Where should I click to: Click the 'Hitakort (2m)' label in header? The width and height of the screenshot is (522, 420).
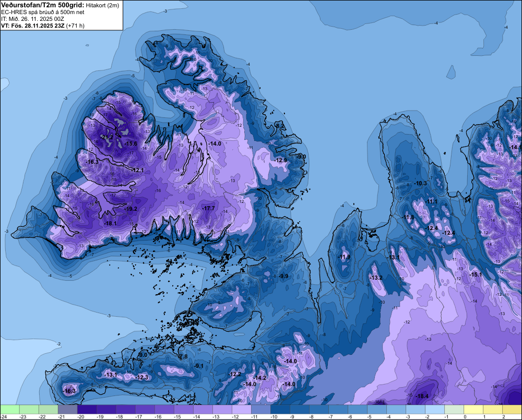click(x=102, y=5)
